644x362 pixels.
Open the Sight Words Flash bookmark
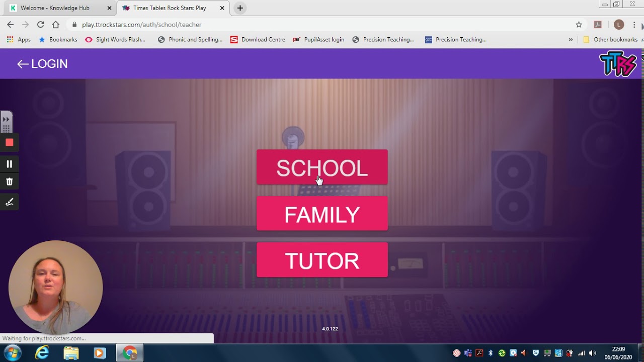pyautogui.click(x=115, y=40)
